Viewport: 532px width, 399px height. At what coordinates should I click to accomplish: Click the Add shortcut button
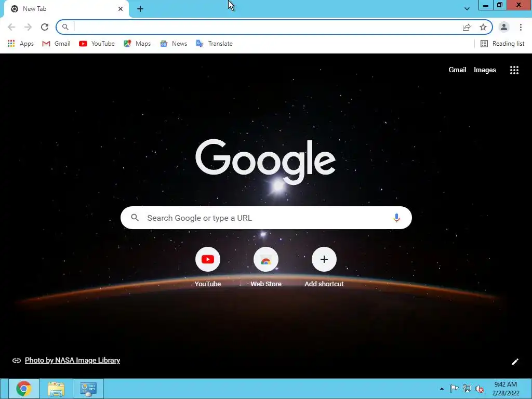pos(324,268)
